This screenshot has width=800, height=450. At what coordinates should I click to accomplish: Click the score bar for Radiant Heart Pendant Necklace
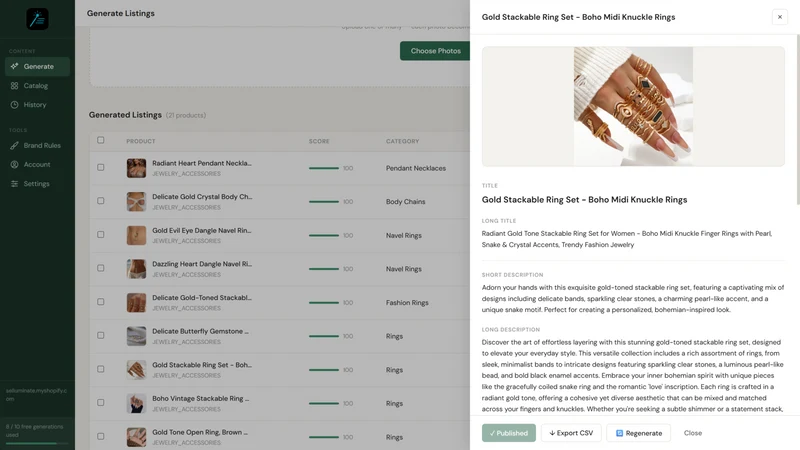click(323, 168)
